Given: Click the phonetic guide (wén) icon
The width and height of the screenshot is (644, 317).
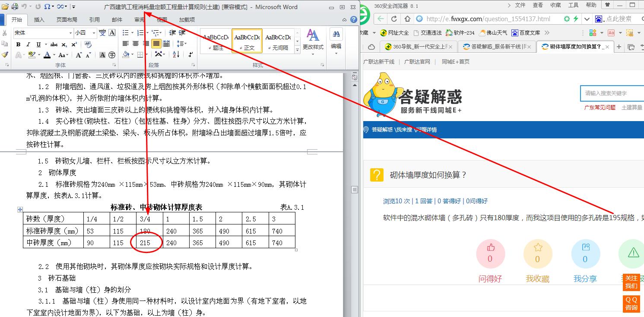Looking at the screenshot, I should click(x=102, y=33).
